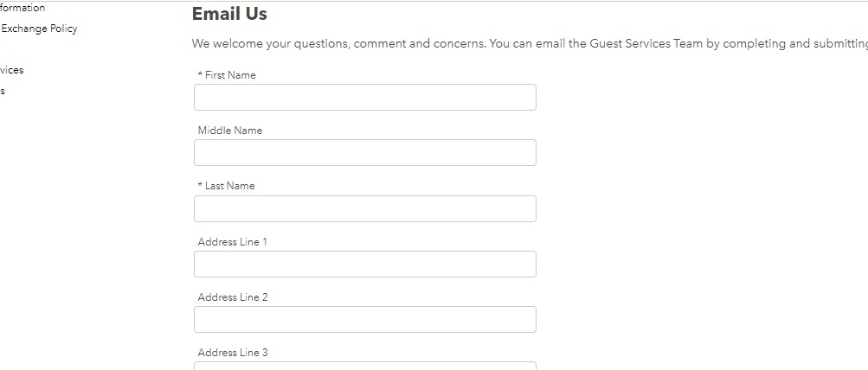Click the '* First Name' label

coord(227,75)
